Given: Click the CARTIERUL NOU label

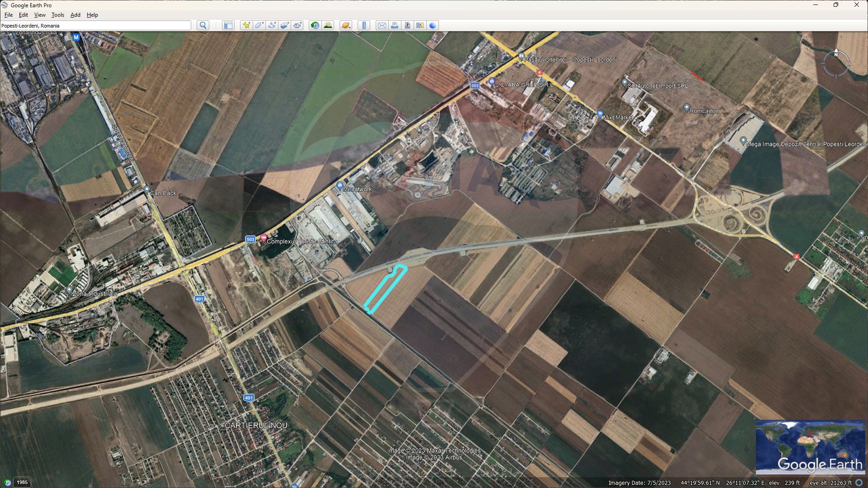Looking at the screenshot, I should click(256, 426).
